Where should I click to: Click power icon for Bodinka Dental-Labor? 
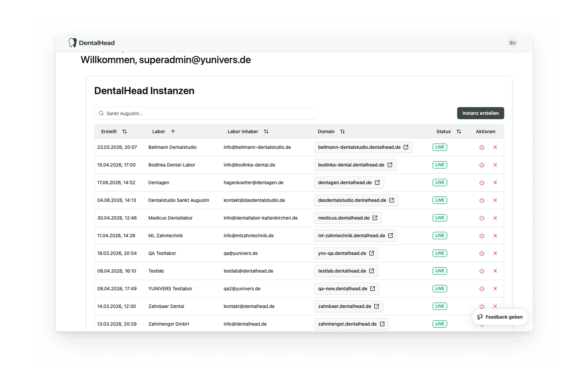coord(481,165)
